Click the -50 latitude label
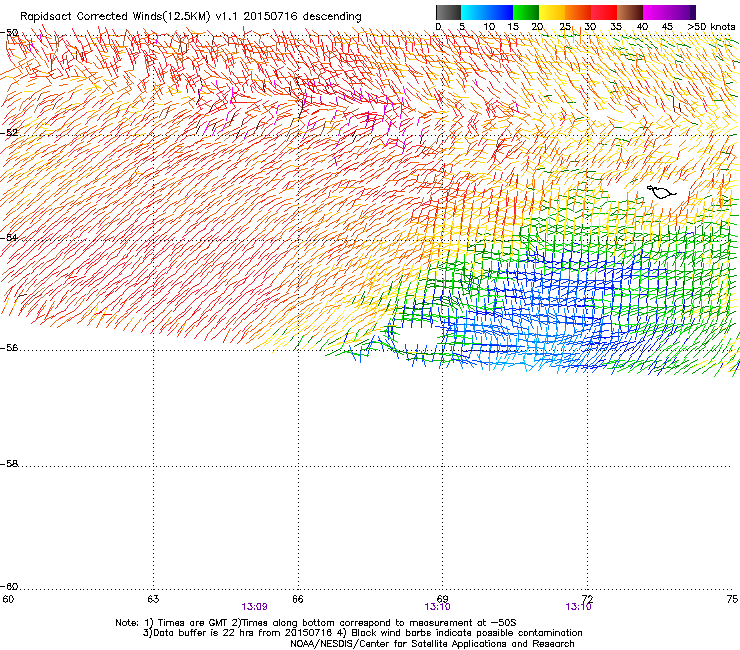Image resolution: width=740 pixels, height=650 pixels. coord(9,33)
